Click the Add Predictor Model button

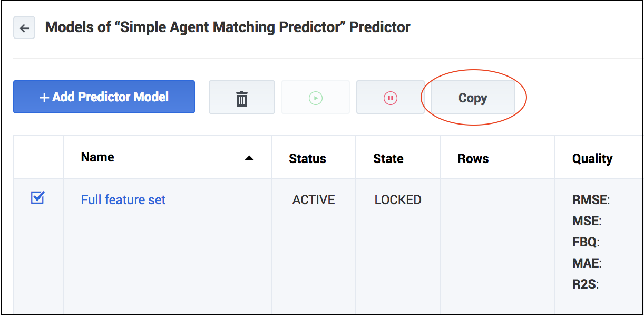click(104, 97)
